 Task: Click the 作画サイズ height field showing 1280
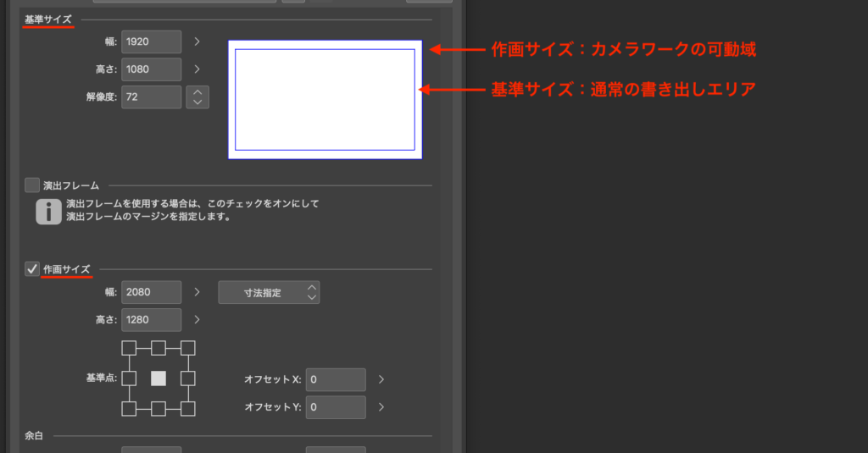[x=151, y=320]
